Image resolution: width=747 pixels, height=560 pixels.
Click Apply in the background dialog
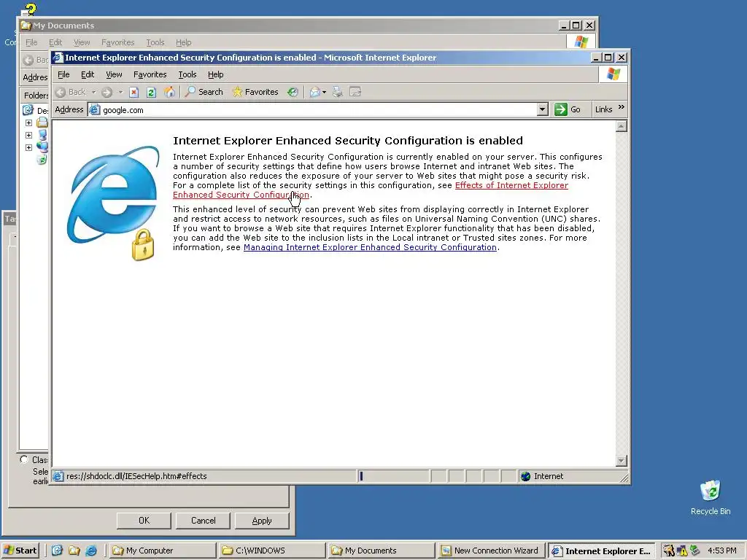262,521
